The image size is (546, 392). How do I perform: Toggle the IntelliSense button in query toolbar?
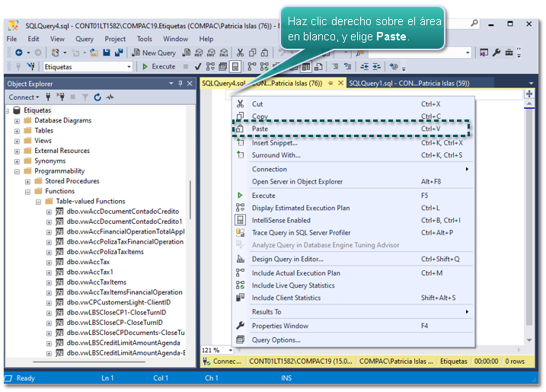coord(235,66)
